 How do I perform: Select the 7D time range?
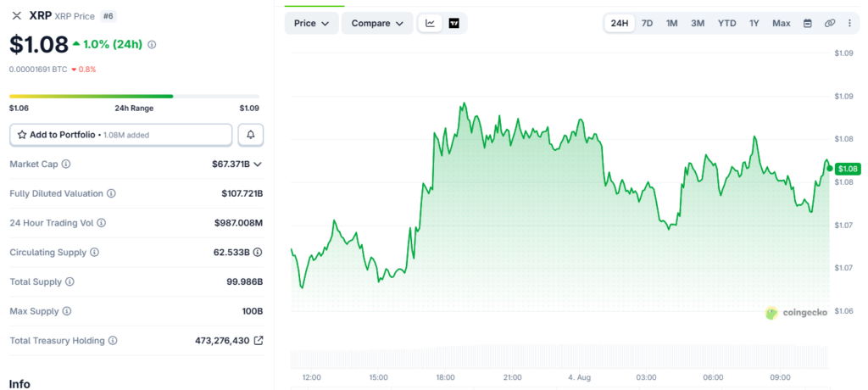(647, 23)
